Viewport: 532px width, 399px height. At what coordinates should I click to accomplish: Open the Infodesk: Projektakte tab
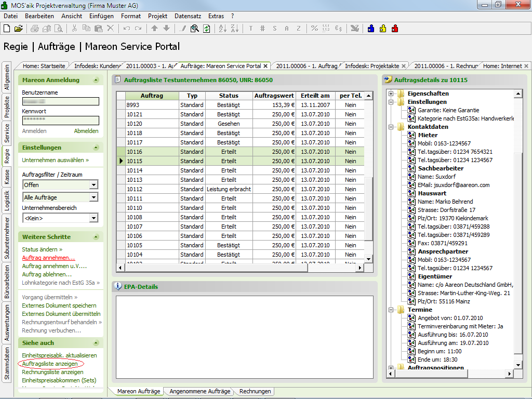click(372, 66)
